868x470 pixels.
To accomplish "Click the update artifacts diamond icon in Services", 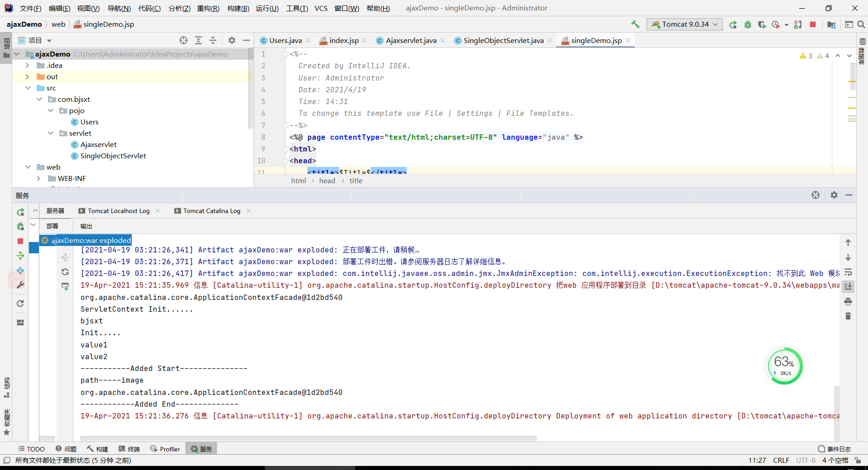I will (x=20, y=271).
